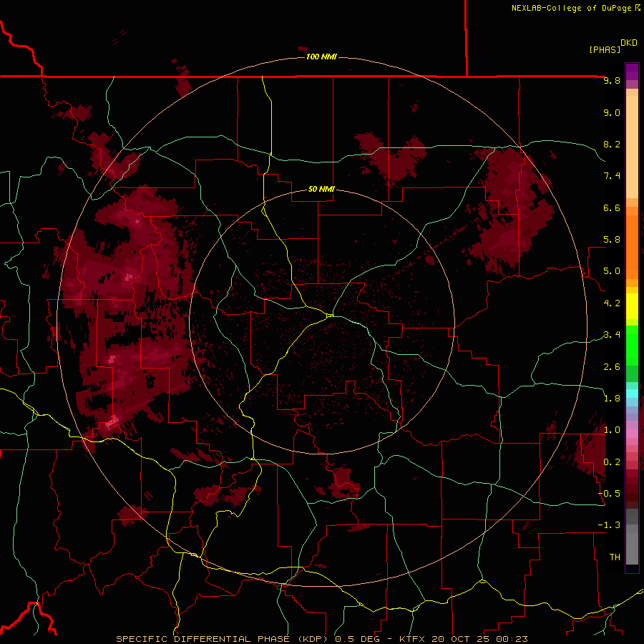Screen dimensions: 644x644
Task: Click the green segment of the color bar
Action: (x=632, y=346)
